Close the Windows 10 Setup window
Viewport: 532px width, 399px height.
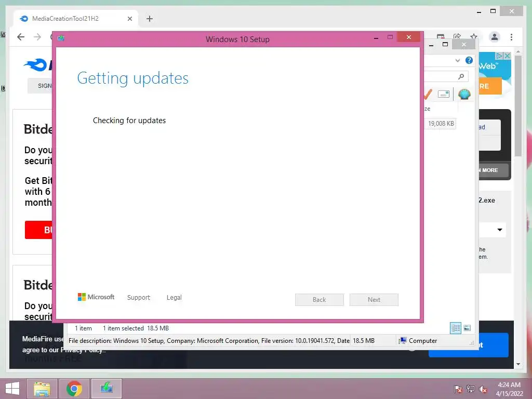coord(408,37)
